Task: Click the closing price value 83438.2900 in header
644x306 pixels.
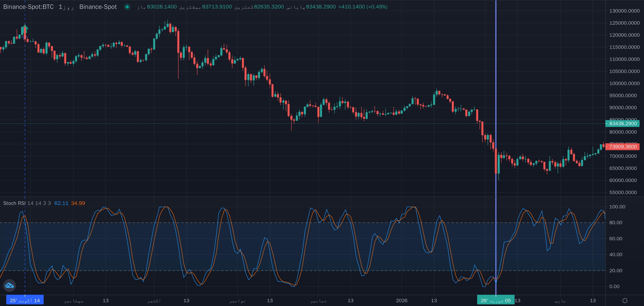Action: (321, 7)
